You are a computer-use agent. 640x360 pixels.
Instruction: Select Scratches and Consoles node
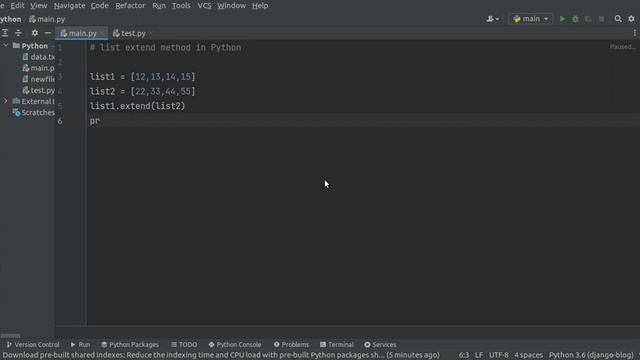pyautogui.click(x=33, y=112)
